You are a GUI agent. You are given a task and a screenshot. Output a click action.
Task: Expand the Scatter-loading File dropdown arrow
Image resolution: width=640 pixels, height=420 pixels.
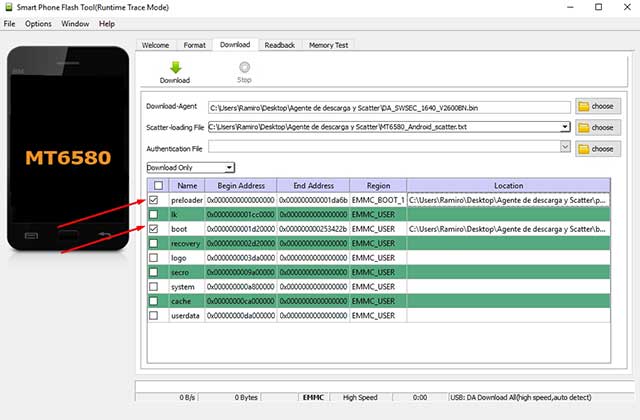coord(565,127)
